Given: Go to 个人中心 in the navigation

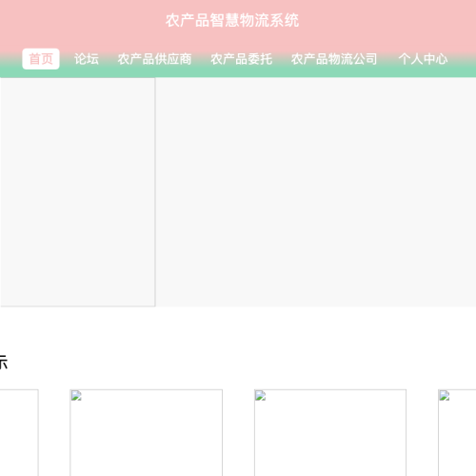Looking at the screenshot, I should click(423, 59).
